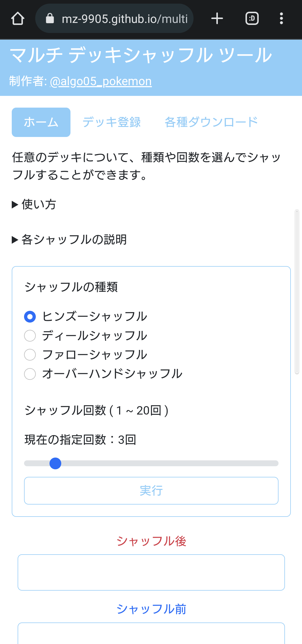Click the URL address bar
Image resolution: width=302 pixels, height=644 pixels.
124,19
